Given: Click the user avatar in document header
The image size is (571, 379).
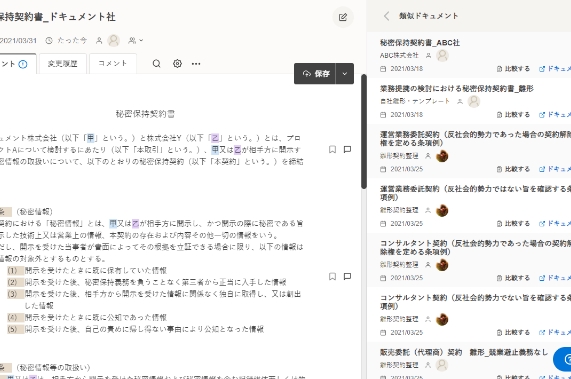Looking at the screenshot, I should pyautogui.click(x=114, y=40).
